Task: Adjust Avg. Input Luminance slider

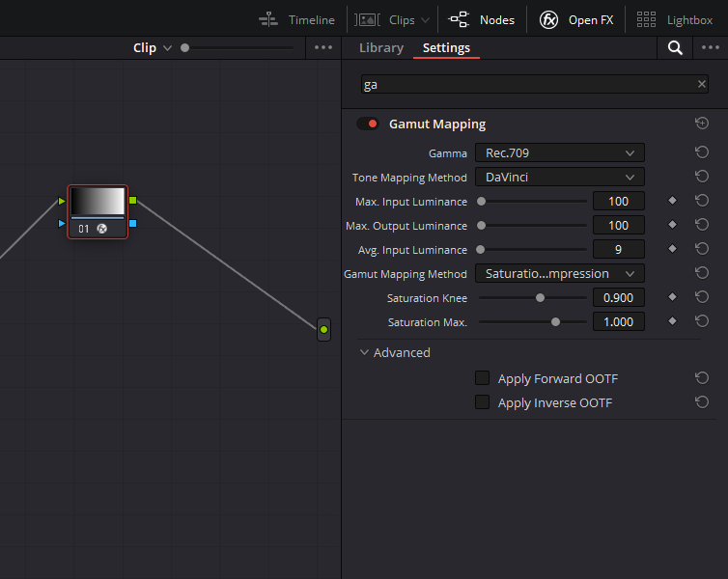Action: tap(481, 250)
